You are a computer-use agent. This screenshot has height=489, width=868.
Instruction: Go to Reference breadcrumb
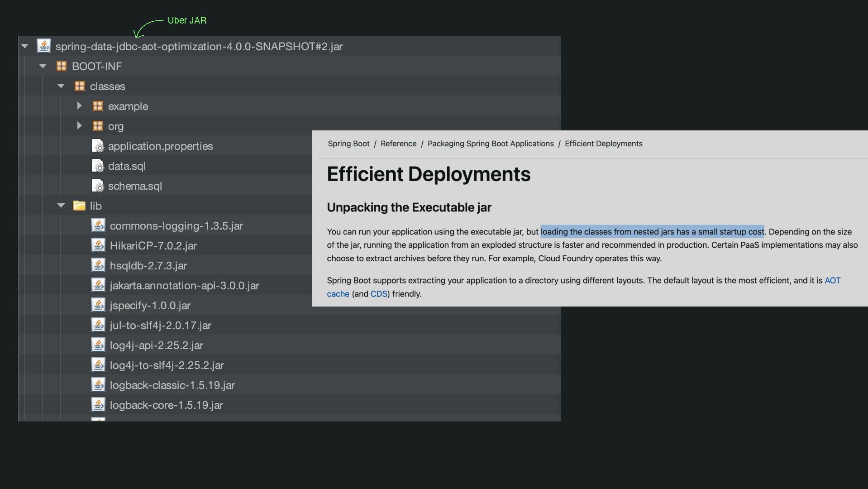[398, 144]
